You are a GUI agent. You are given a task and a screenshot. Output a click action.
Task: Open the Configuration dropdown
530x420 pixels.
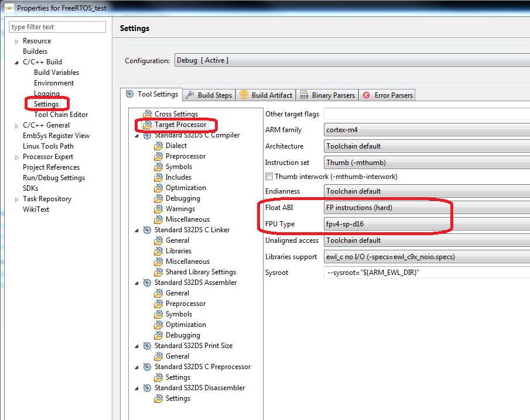[x=352, y=60]
